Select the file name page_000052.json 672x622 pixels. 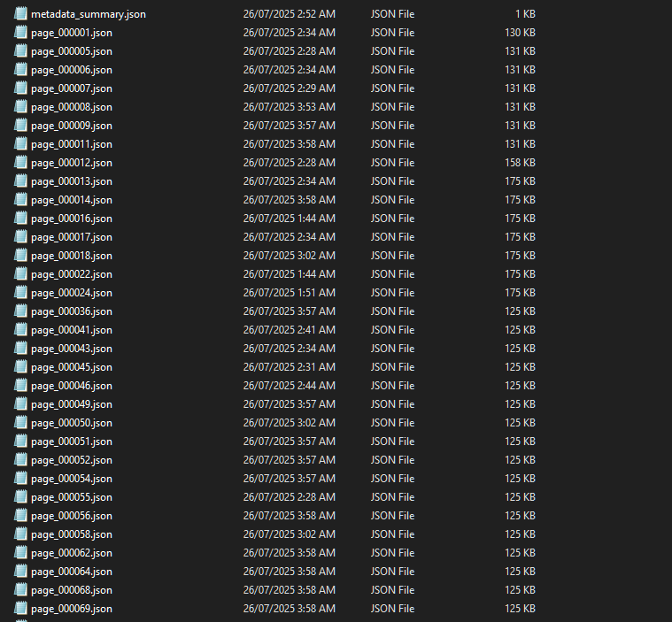point(72,460)
